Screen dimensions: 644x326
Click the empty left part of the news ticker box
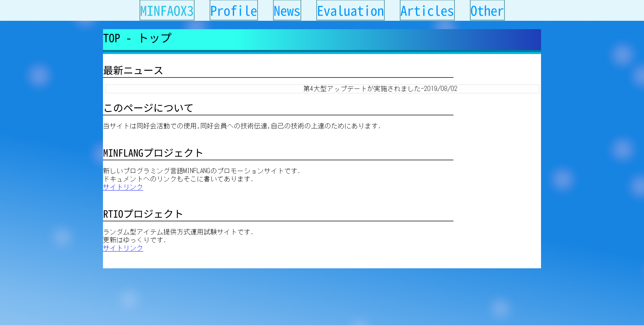[x=184, y=89]
